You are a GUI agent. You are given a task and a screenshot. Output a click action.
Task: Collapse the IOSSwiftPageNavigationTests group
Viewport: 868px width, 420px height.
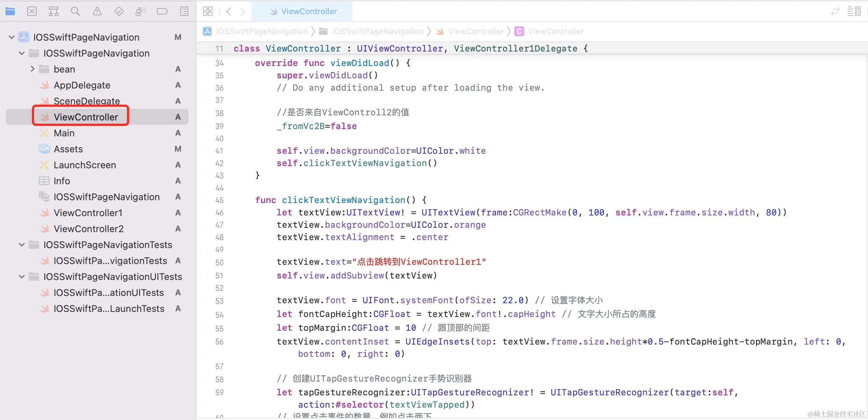click(x=22, y=245)
